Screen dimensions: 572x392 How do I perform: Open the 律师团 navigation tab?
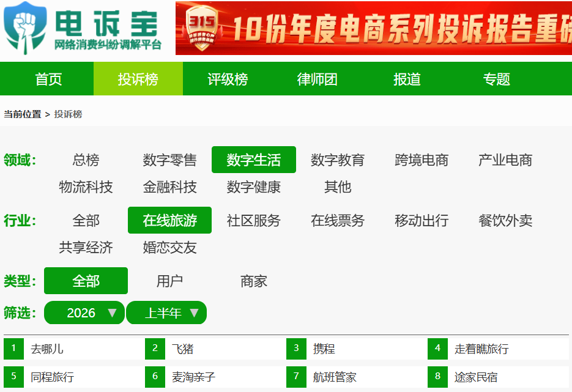(x=317, y=79)
